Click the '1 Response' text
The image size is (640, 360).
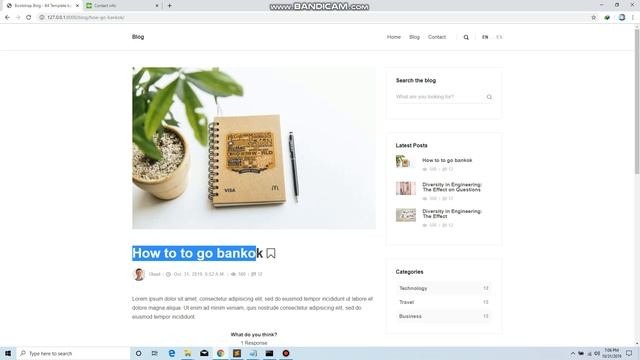point(254,343)
